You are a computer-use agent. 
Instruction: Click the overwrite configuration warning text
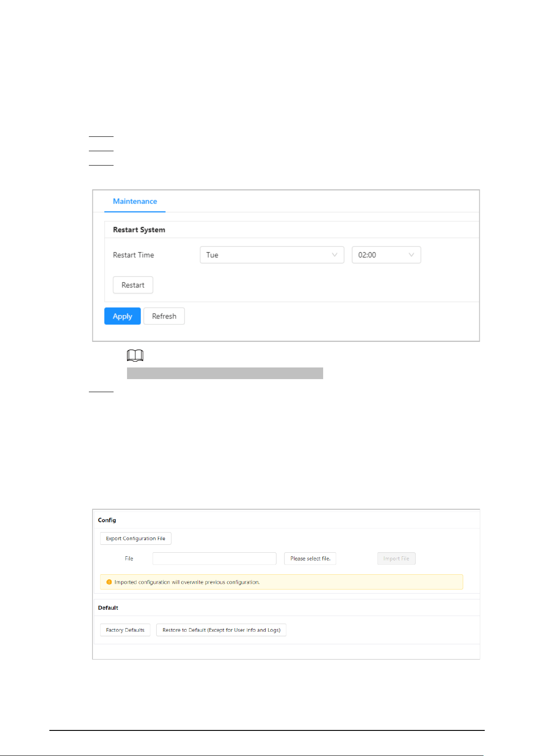[x=187, y=582]
